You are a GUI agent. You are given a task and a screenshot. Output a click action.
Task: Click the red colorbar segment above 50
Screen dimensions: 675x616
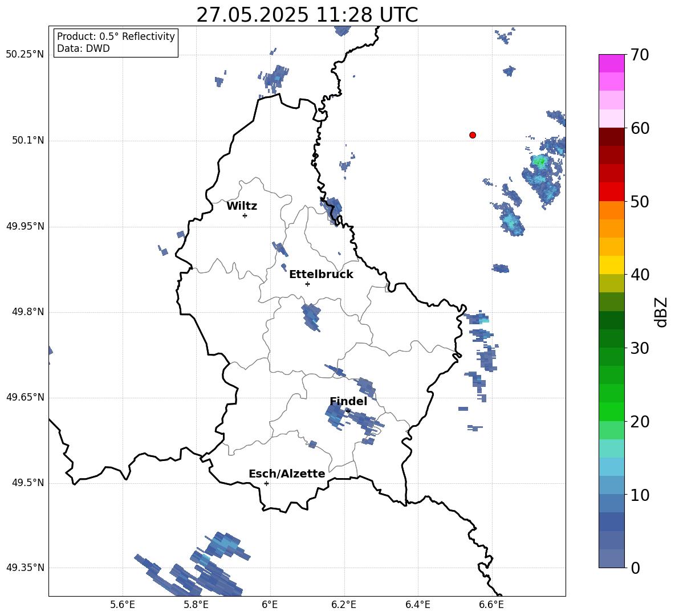611,192
